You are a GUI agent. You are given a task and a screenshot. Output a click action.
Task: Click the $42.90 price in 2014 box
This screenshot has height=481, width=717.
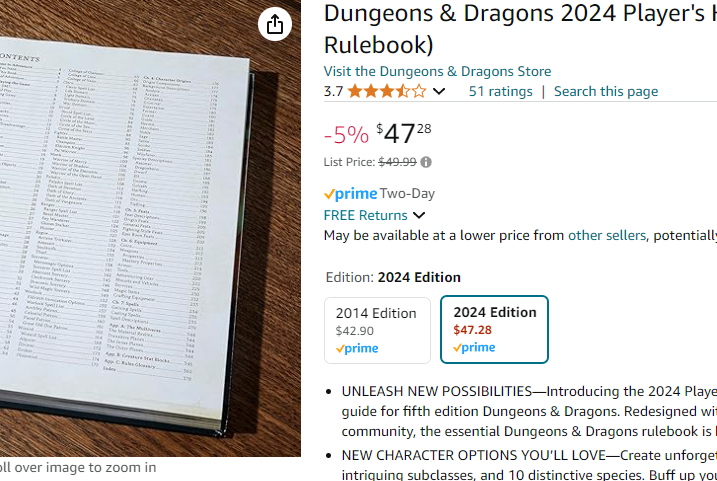[x=354, y=331]
